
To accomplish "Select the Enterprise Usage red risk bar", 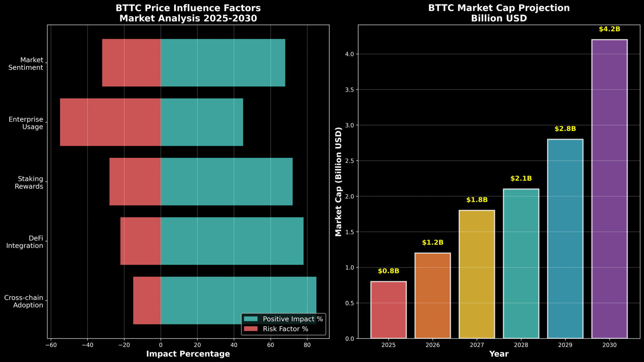I will tap(110, 122).
